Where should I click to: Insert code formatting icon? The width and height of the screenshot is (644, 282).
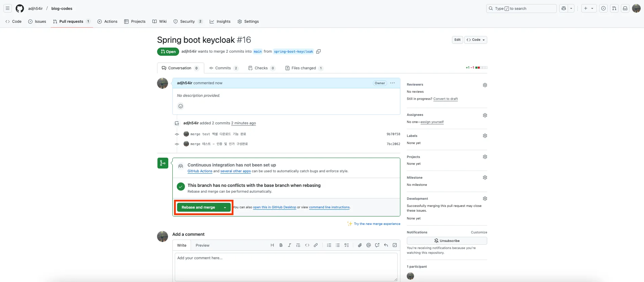pos(307,245)
